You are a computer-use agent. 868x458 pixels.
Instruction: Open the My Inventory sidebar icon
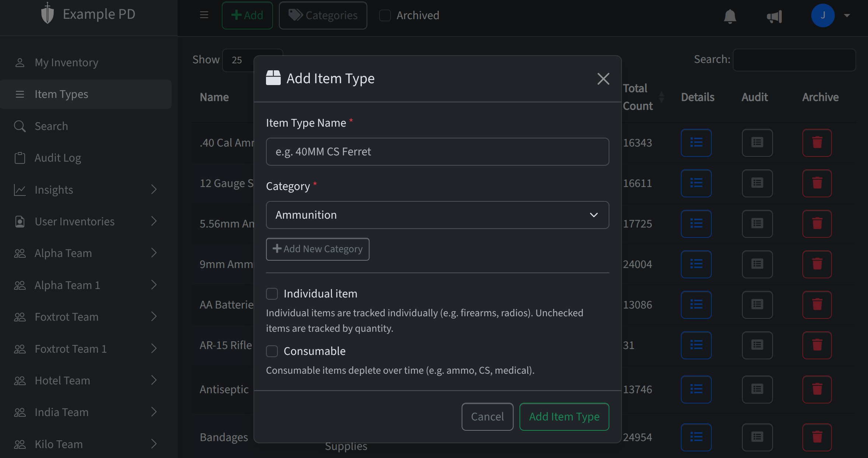pos(20,62)
